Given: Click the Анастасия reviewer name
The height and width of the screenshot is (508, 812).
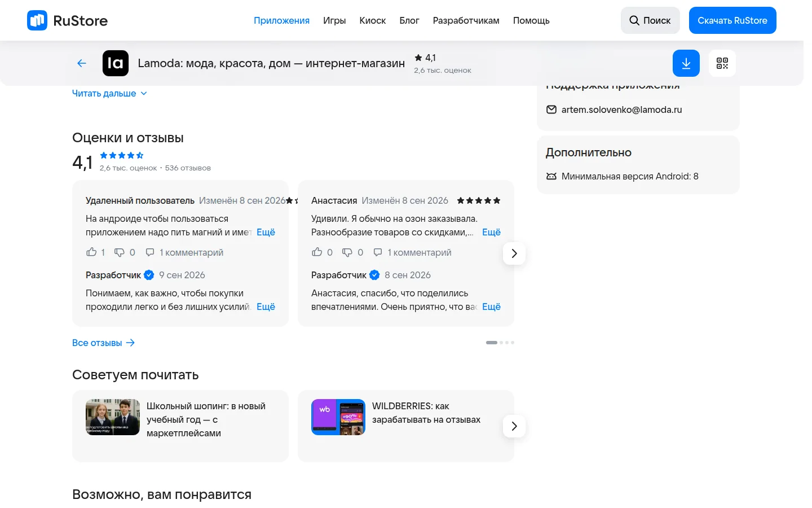Looking at the screenshot, I should (334, 200).
